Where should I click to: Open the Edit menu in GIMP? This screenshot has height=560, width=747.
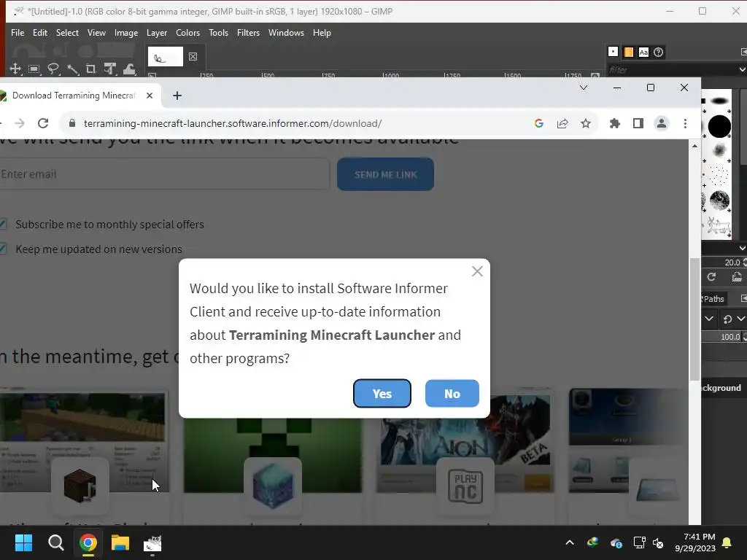40,33
